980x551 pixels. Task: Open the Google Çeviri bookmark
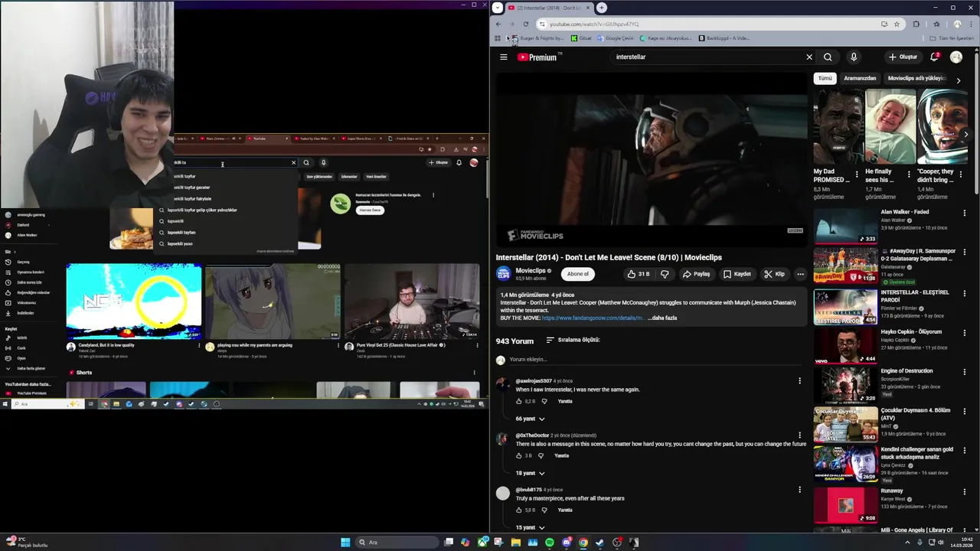point(616,38)
